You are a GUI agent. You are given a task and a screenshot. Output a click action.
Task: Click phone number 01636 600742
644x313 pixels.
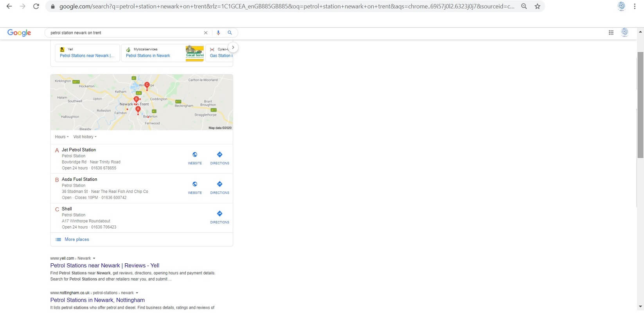click(114, 198)
